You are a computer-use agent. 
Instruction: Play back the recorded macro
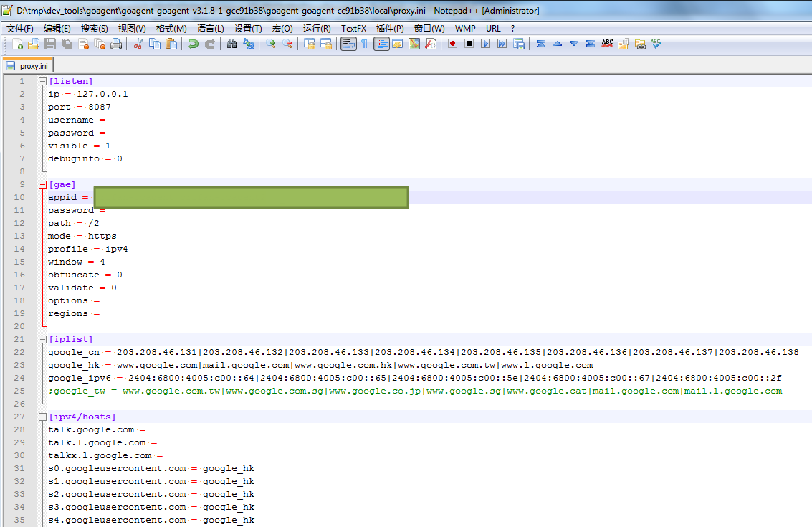coord(486,44)
